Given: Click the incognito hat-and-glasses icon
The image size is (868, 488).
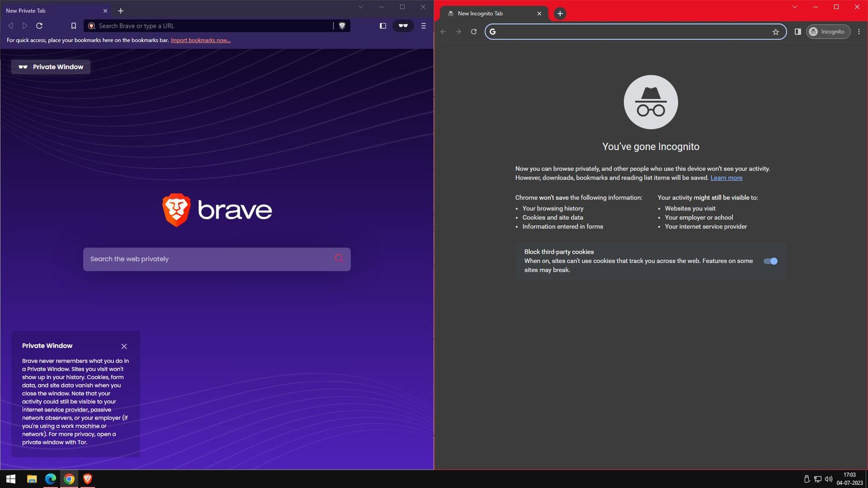Looking at the screenshot, I should (651, 102).
